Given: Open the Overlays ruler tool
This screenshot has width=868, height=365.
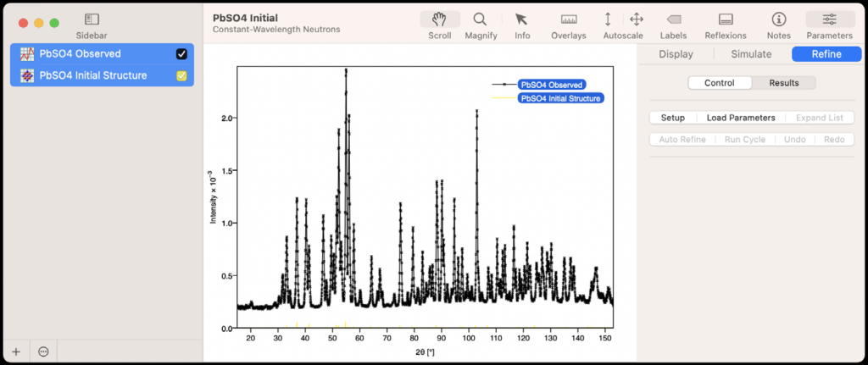Looking at the screenshot, I should pyautogui.click(x=568, y=19).
